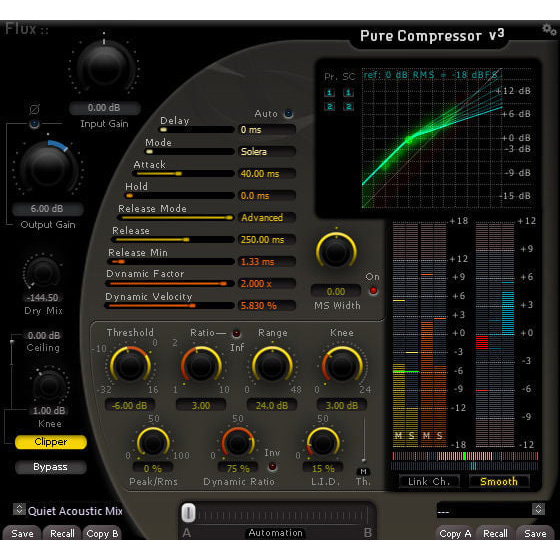Click the Copy A button
560x560 pixels.
pyautogui.click(x=455, y=533)
